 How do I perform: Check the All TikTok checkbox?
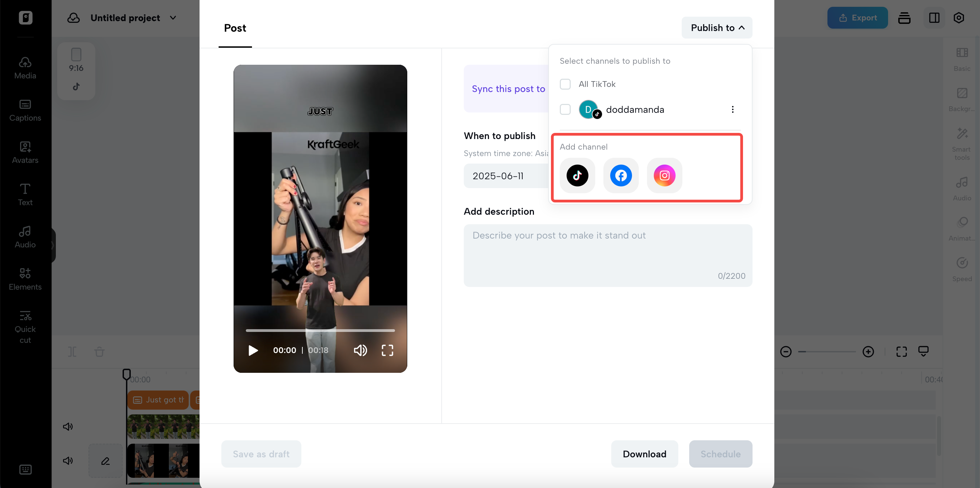click(x=565, y=84)
